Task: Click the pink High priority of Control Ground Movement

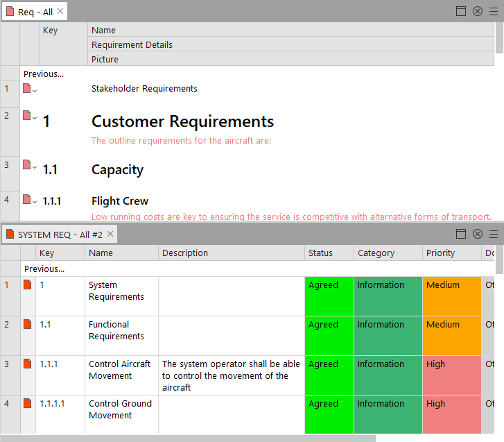Action: pyautogui.click(x=451, y=415)
